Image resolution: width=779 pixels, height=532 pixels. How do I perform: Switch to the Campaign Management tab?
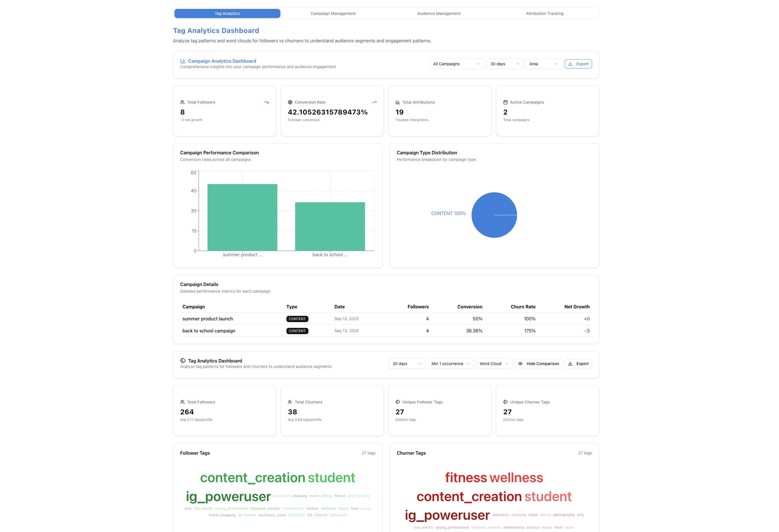[333, 13]
